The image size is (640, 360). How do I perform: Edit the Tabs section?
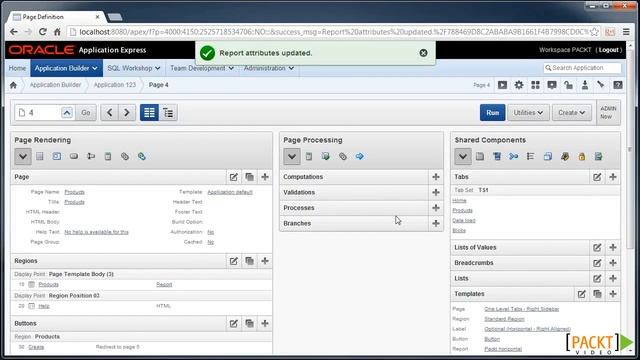(x=597, y=177)
